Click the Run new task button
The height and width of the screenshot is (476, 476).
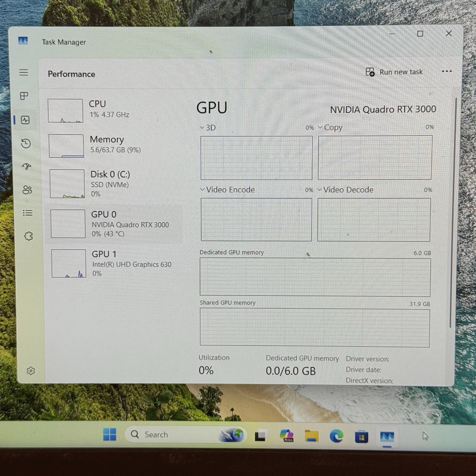(x=394, y=72)
